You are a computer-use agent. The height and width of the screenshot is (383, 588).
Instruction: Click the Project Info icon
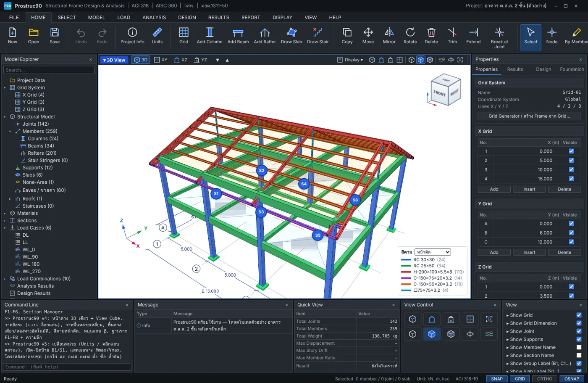[132, 32]
